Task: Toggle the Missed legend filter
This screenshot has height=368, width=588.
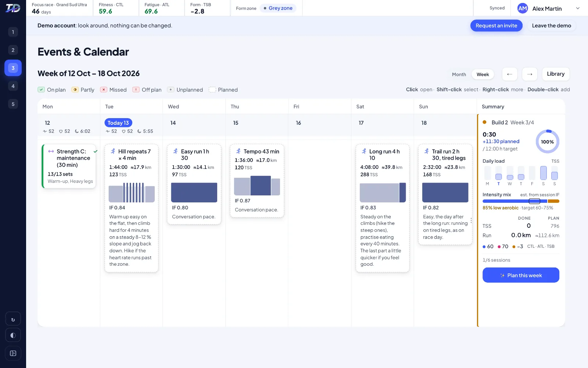Action: 114,90
